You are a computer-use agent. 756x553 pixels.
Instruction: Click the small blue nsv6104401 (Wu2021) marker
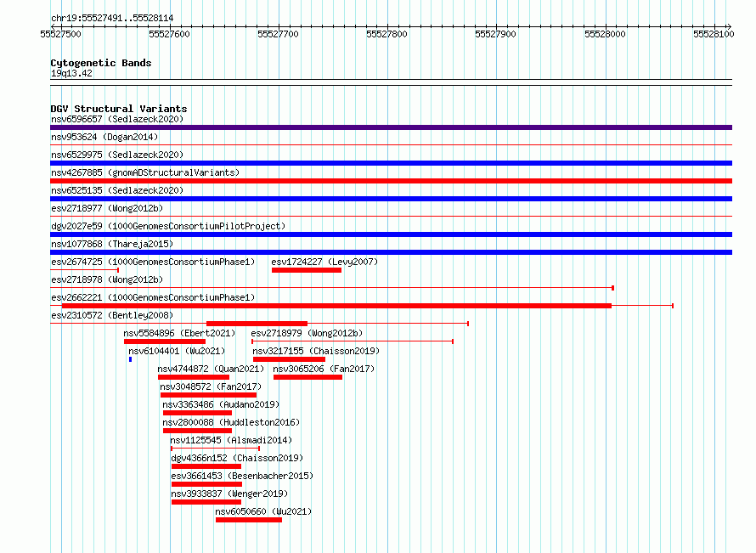tap(130, 359)
